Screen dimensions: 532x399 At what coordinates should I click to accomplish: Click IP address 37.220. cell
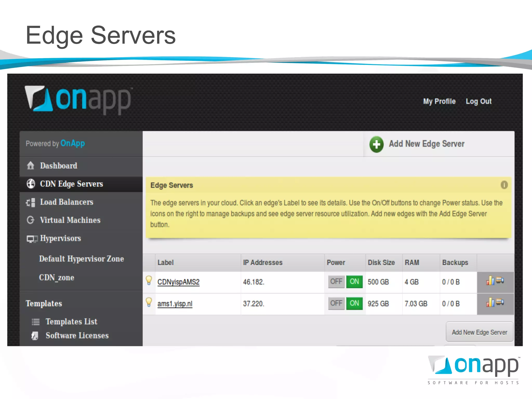pos(254,304)
